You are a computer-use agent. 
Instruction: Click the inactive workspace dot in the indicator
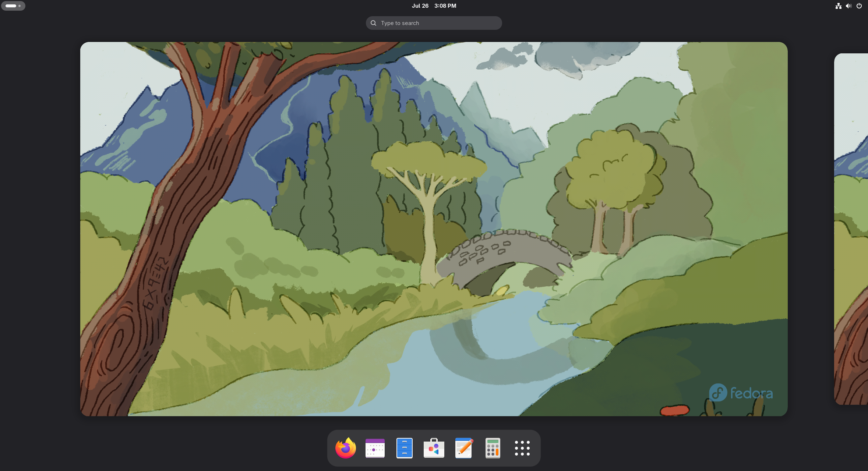[x=20, y=6]
